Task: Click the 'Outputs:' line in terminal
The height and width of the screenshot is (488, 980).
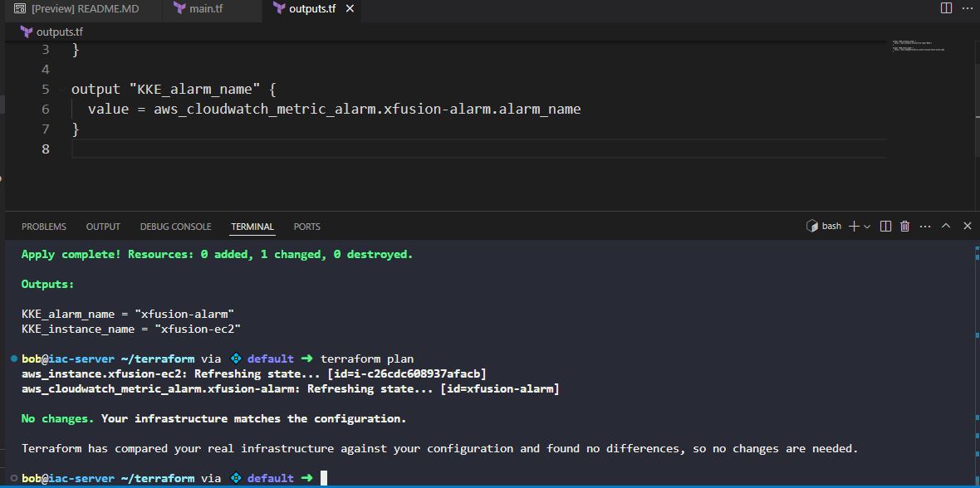Action: pyautogui.click(x=47, y=285)
